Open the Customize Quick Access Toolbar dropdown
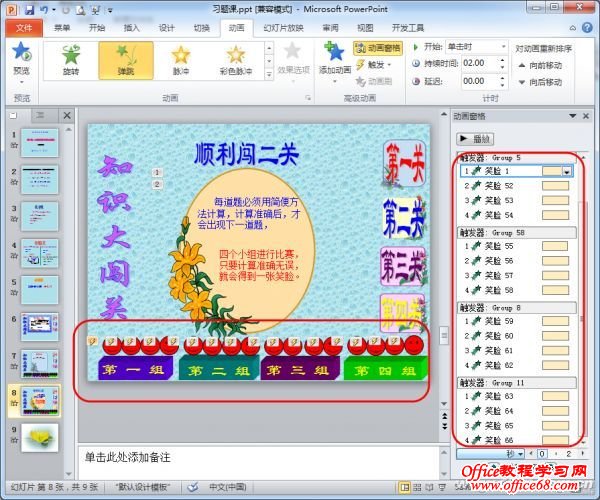600x500 pixels. tap(110, 11)
